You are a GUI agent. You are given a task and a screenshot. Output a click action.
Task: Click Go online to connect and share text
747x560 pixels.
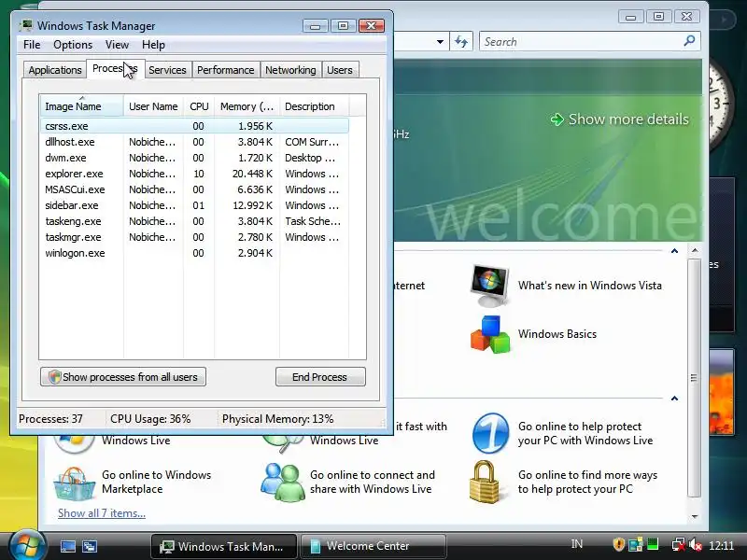pos(372,482)
